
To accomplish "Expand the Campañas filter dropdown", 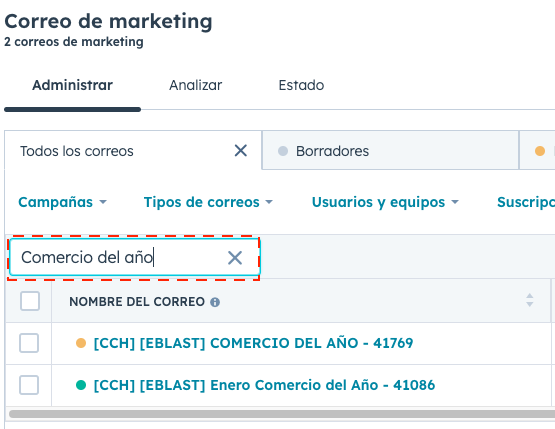I will 62,202.
